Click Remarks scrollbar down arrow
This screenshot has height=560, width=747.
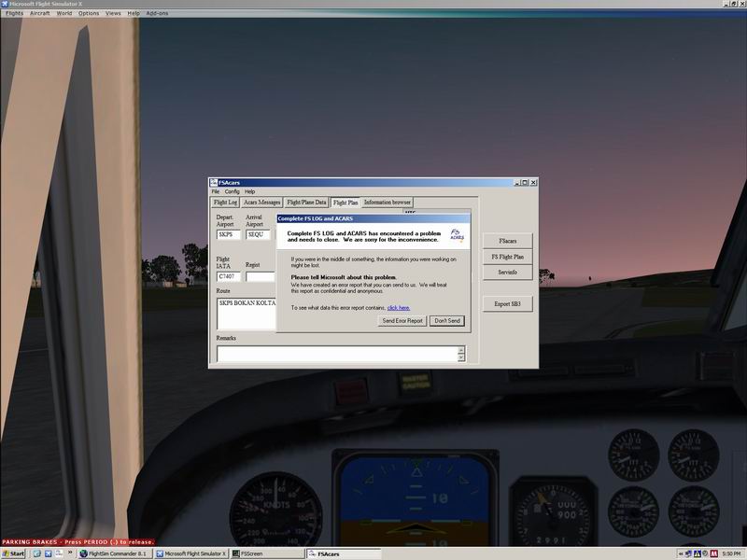(x=461, y=357)
